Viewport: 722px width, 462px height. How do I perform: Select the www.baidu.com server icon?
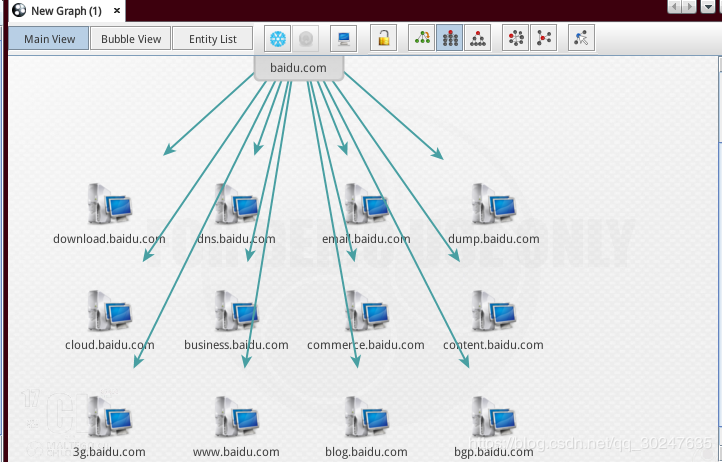[x=236, y=417]
